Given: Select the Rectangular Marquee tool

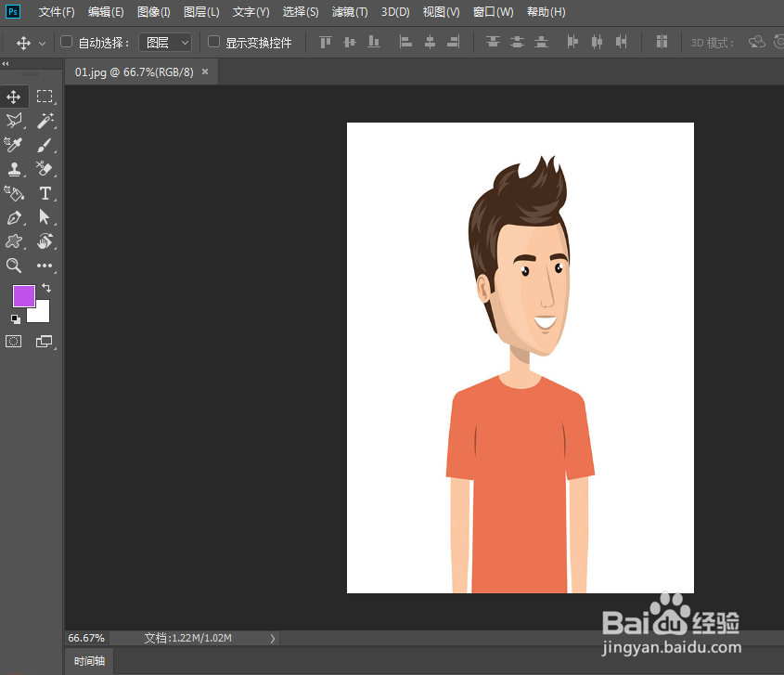Looking at the screenshot, I should coord(44,97).
